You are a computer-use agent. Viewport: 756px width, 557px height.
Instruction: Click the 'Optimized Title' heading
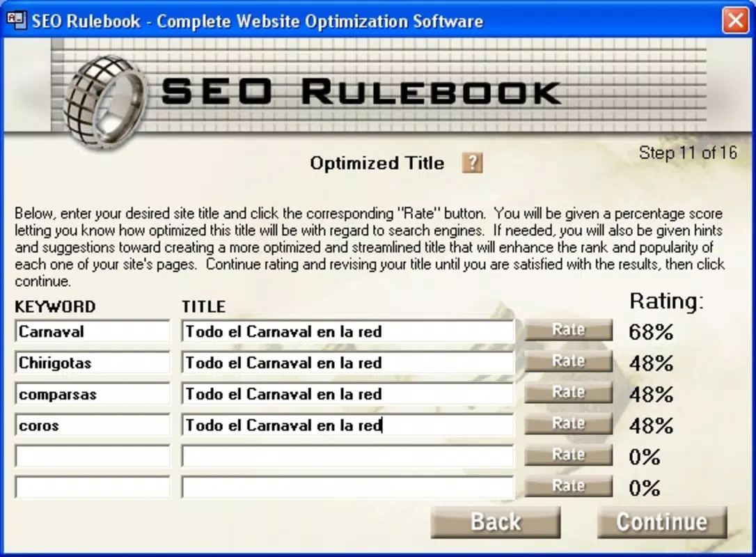point(377,163)
